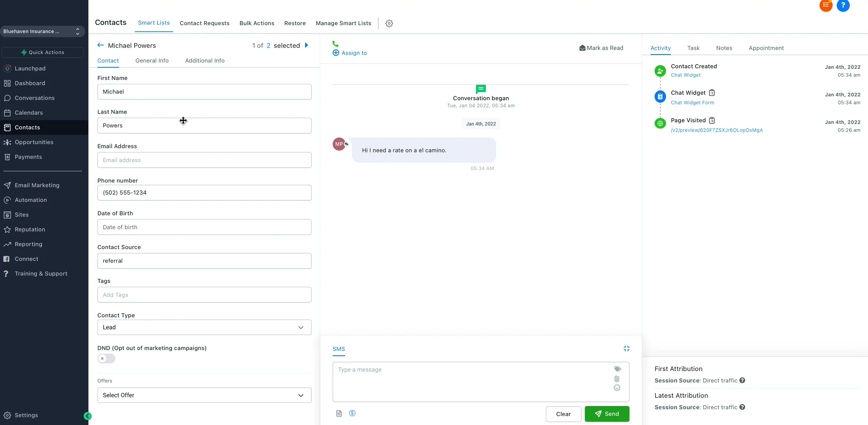Collapse the sidebar green arrow

coord(88,416)
